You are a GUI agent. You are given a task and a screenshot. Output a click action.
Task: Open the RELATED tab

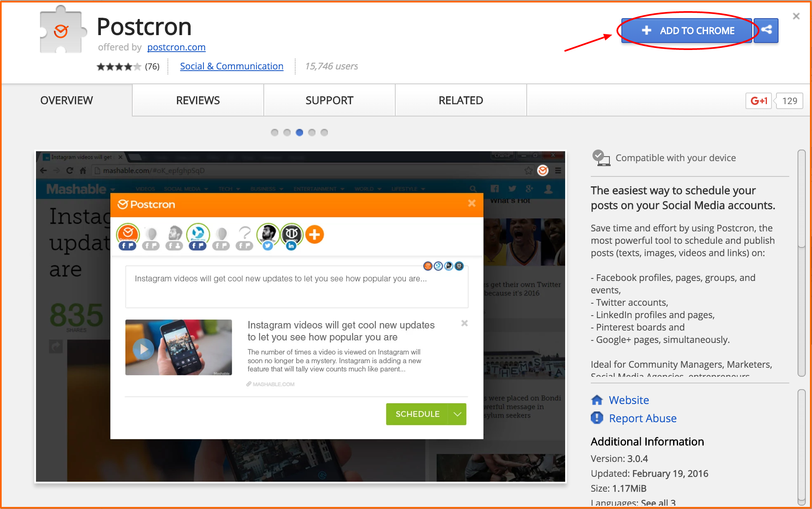(x=461, y=100)
